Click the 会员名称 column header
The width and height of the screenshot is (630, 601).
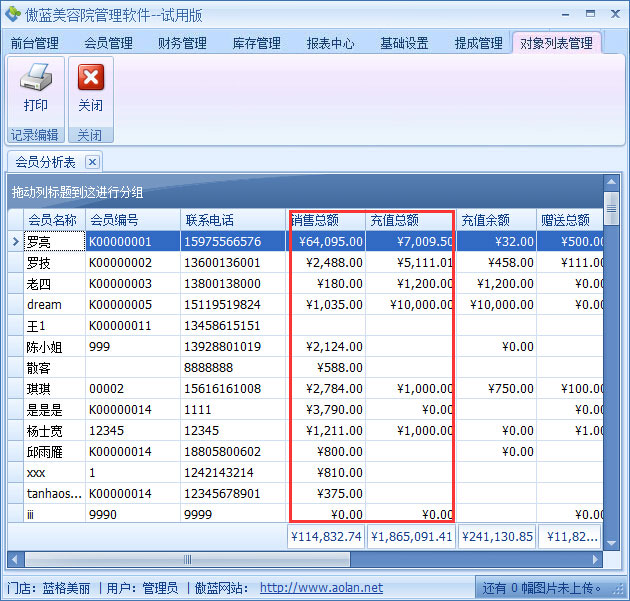point(53,220)
